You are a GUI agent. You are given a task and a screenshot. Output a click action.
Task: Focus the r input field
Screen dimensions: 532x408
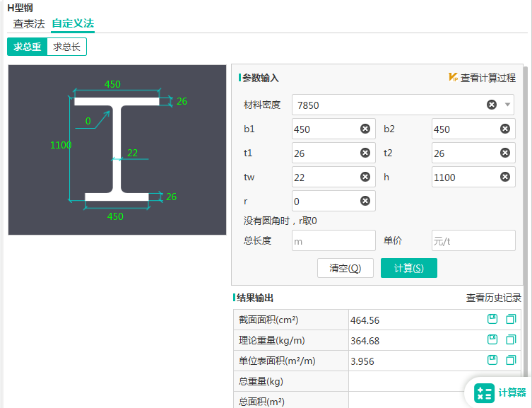[333, 201]
